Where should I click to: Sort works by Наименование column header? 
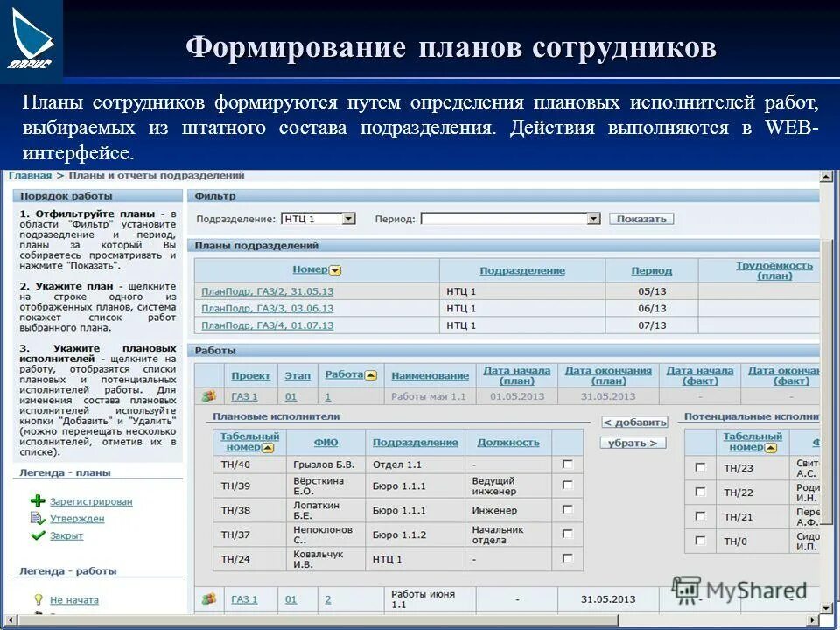coord(430,375)
